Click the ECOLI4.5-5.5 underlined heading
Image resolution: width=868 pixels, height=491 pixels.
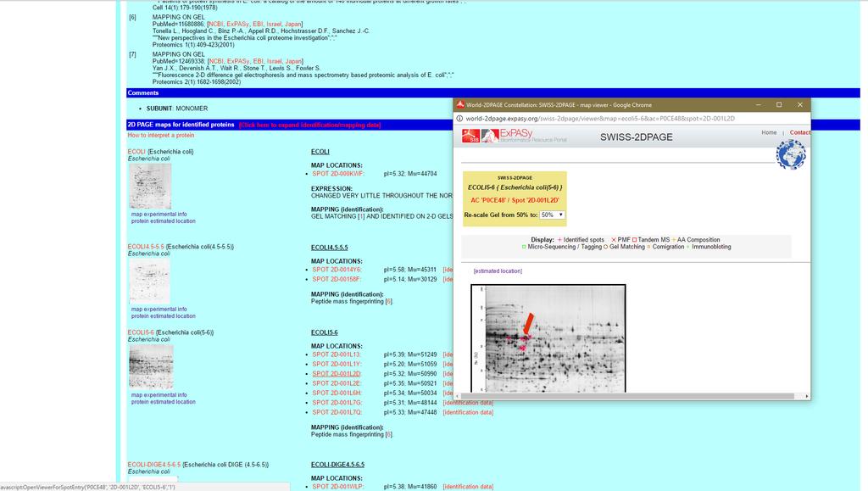330,248
